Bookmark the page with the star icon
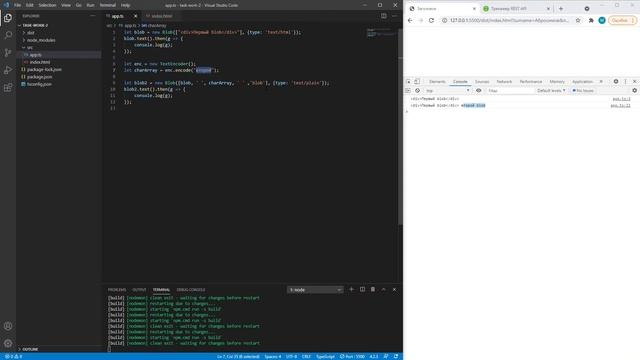This screenshot has height=360, width=640. pos(578,20)
